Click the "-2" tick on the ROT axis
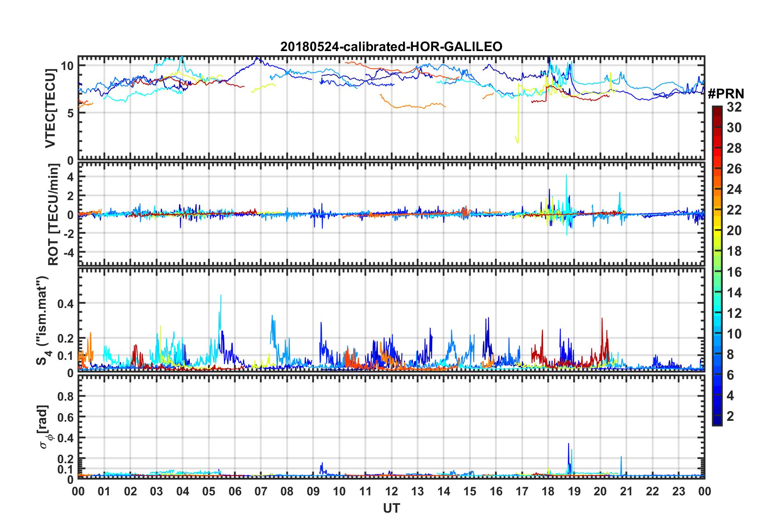This screenshot has width=783, height=532. click(68, 233)
